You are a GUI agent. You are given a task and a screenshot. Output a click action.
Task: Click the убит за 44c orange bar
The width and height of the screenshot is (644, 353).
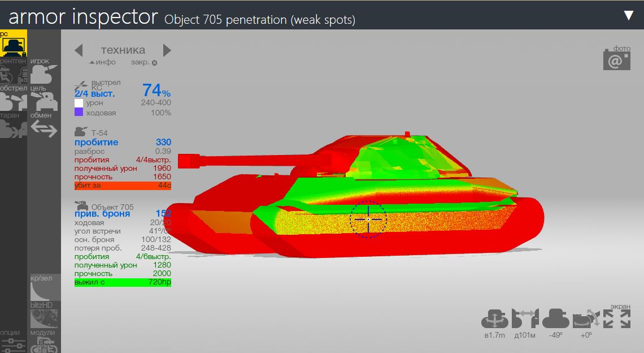(x=123, y=186)
